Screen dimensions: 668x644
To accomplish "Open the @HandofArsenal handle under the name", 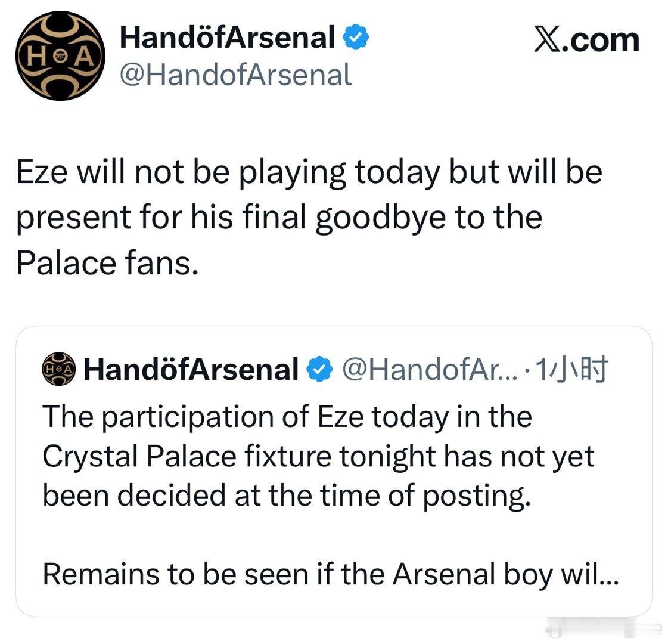I will click(x=235, y=75).
